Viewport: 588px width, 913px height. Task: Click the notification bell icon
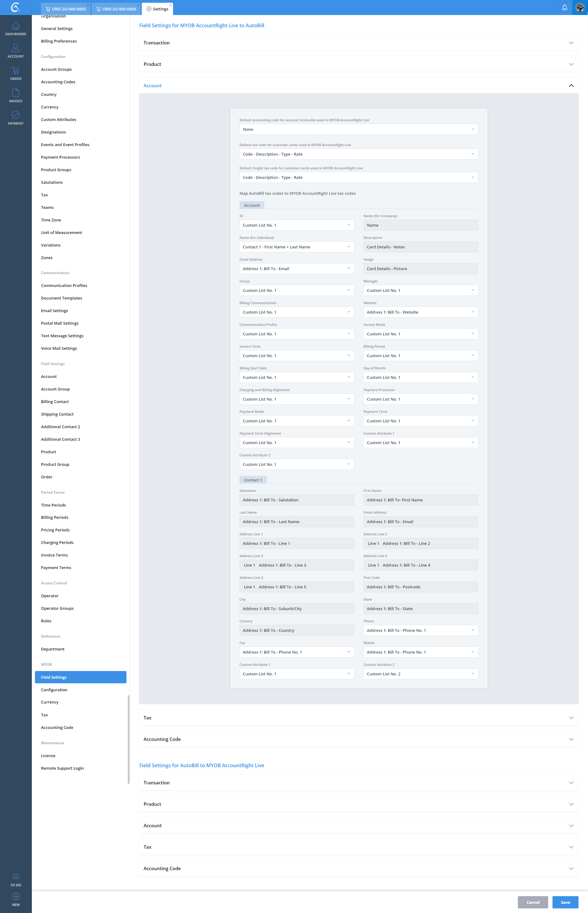(x=564, y=8)
